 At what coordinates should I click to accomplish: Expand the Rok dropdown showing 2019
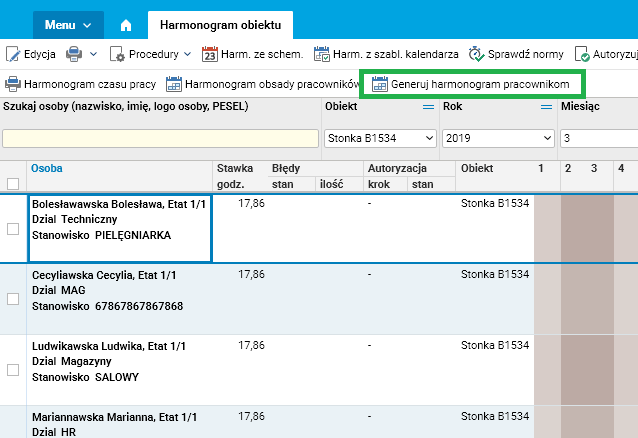point(498,138)
